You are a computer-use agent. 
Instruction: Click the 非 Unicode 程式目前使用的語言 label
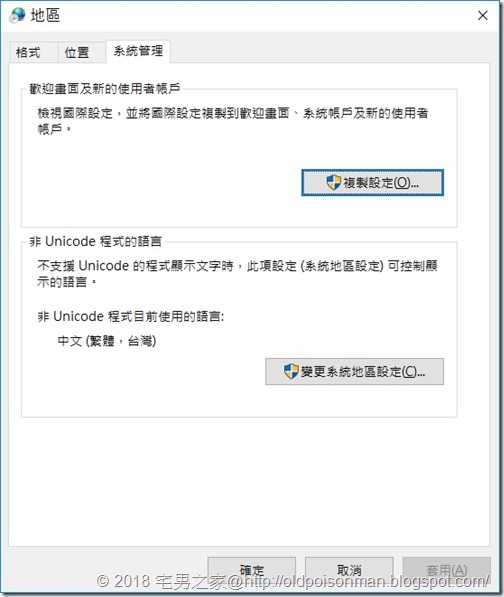pos(131,316)
